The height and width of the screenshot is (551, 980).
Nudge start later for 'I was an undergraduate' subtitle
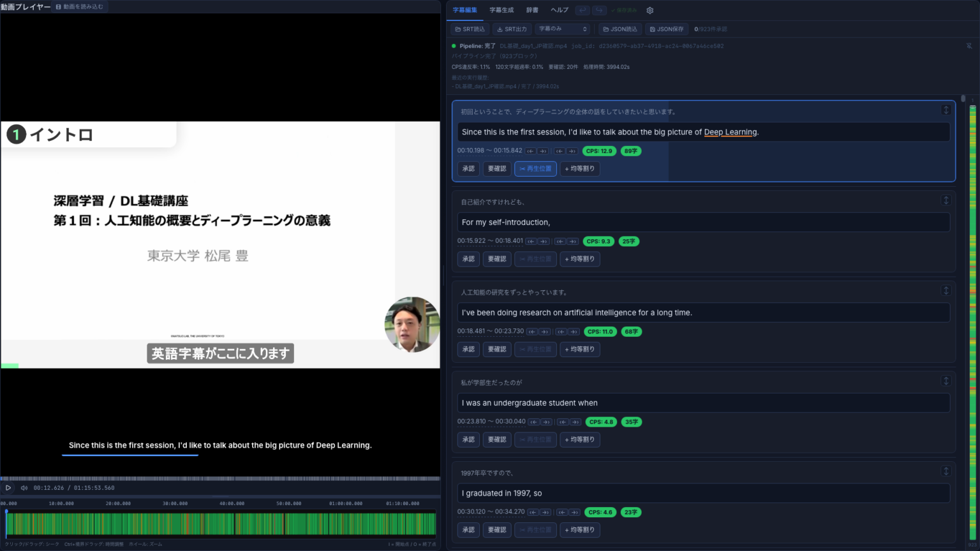coord(546,422)
